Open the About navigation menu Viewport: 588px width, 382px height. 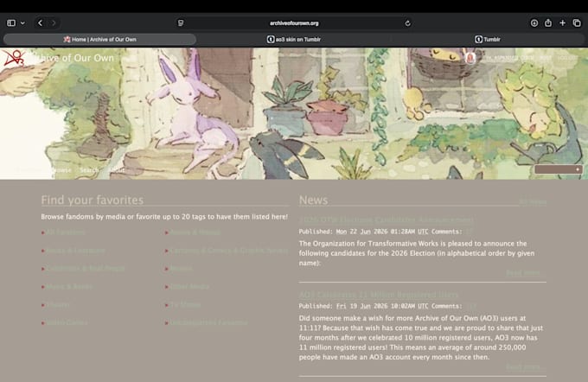(116, 169)
